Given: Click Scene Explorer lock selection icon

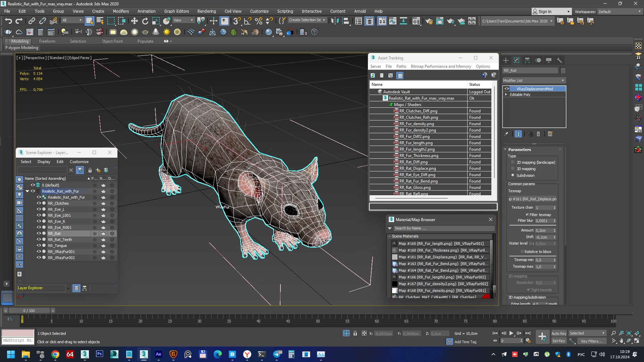Looking at the screenshot, I should [90, 170].
